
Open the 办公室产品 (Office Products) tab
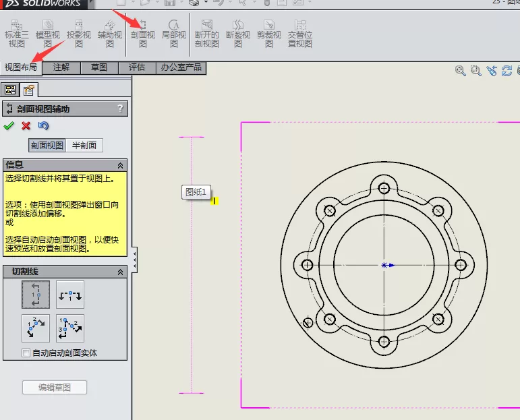pyautogui.click(x=181, y=67)
